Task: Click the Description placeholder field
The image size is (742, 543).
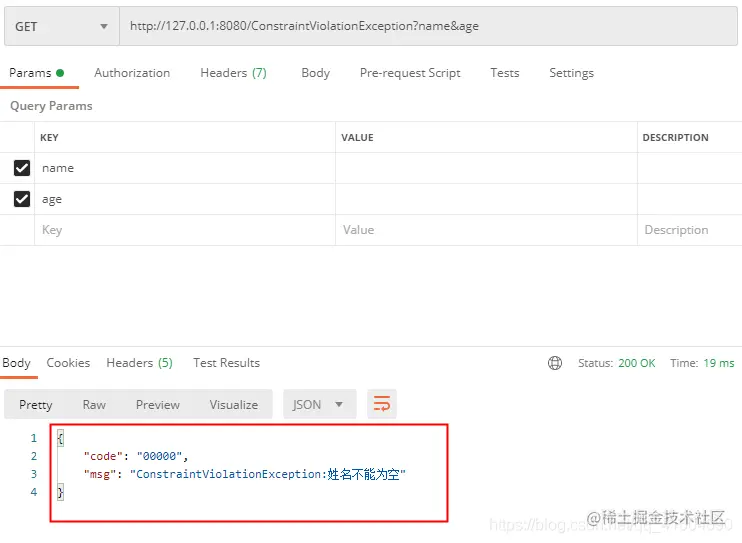Action: click(689, 230)
